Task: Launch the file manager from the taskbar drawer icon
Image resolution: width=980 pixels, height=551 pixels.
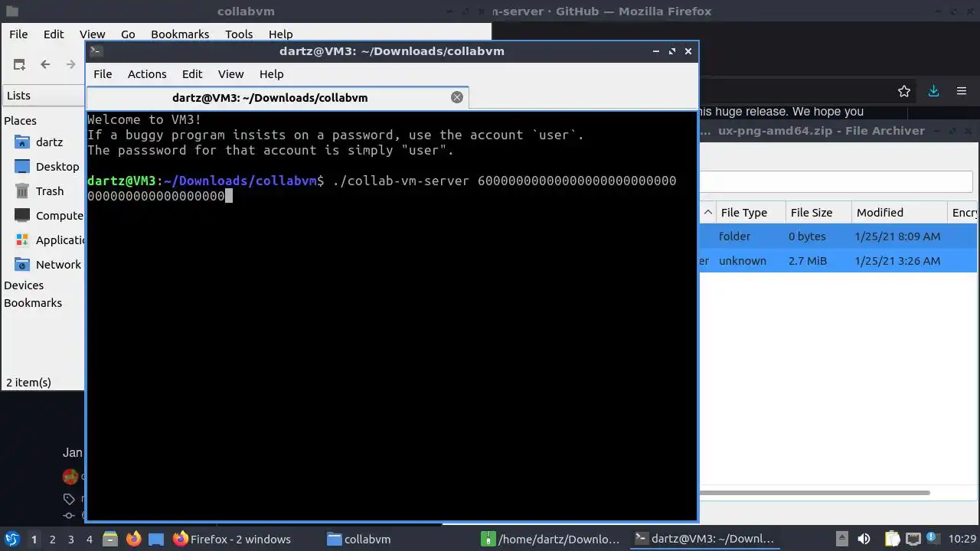Action: tap(110, 539)
